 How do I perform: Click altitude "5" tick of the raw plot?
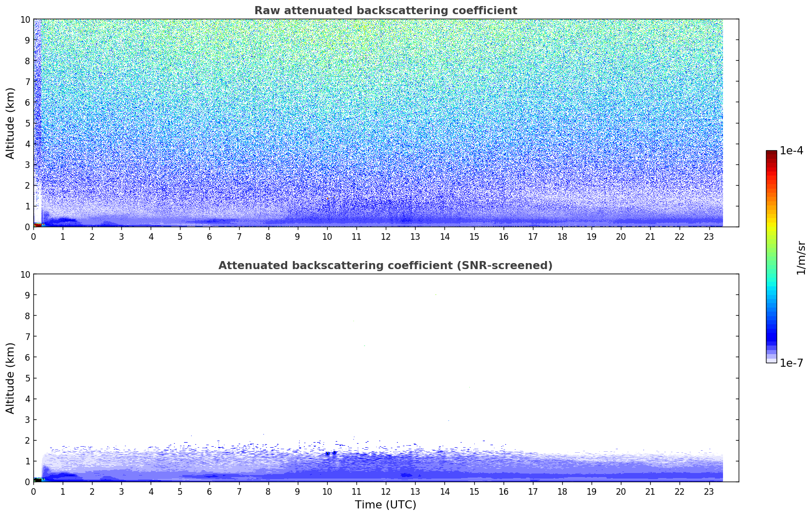[x=28, y=123]
